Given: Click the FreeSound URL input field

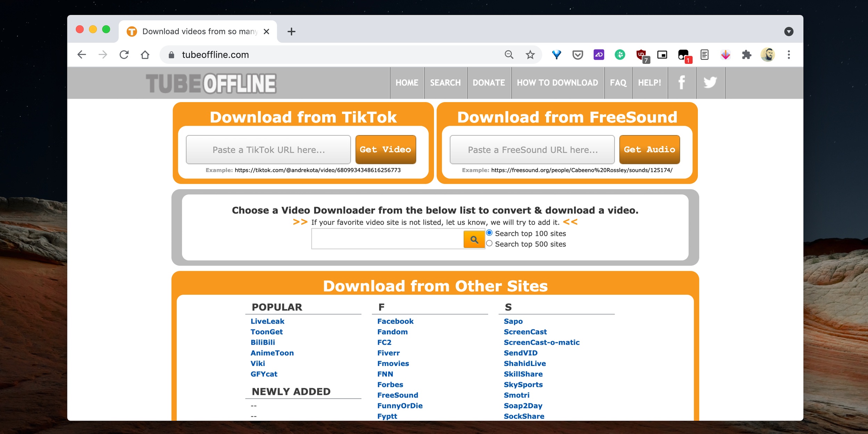Looking at the screenshot, I should click(532, 150).
